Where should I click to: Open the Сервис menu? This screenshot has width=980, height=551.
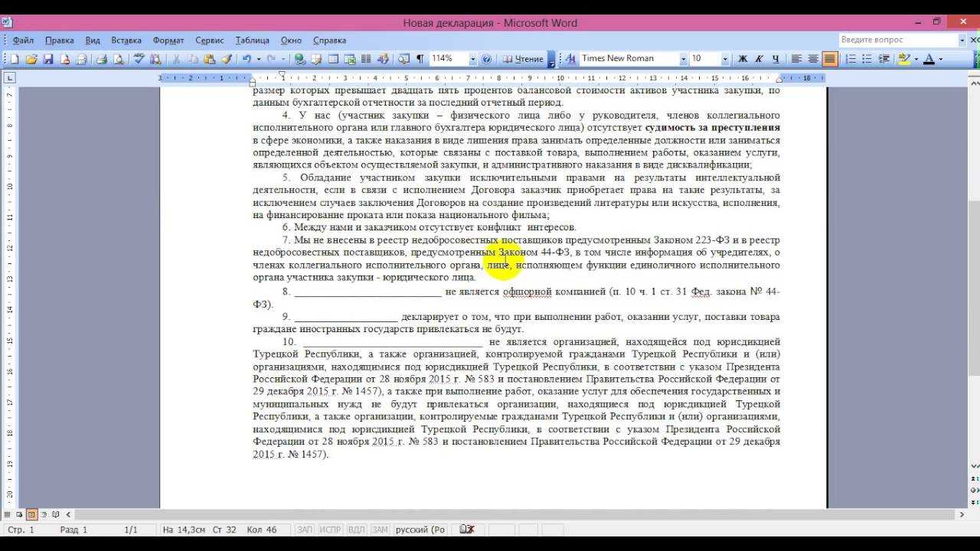210,40
